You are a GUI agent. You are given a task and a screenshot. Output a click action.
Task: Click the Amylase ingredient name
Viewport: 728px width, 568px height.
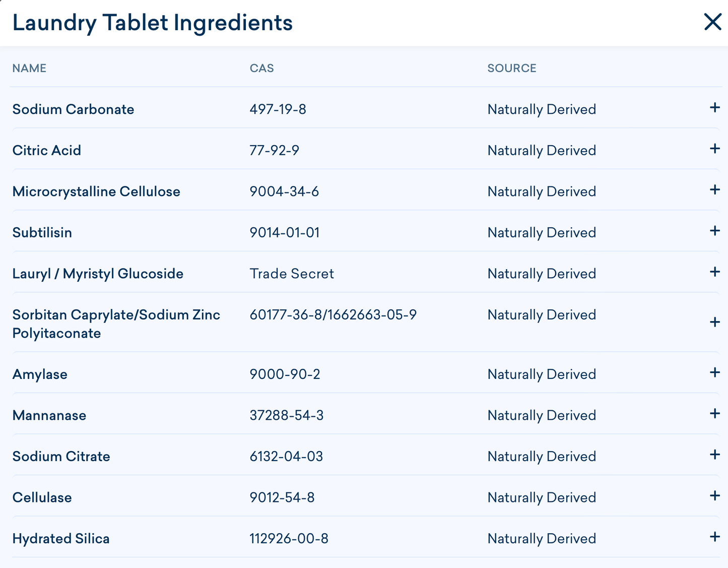point(40,374)
